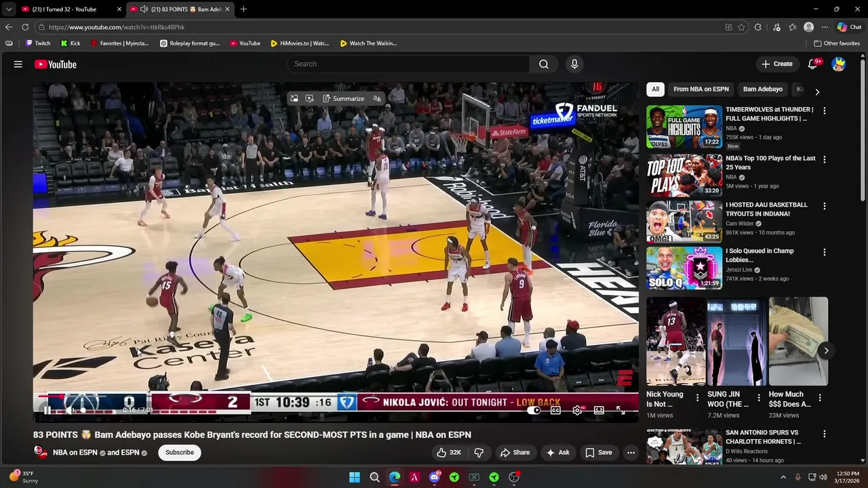Open the Windows Start menu

click(x=354, y=477)
